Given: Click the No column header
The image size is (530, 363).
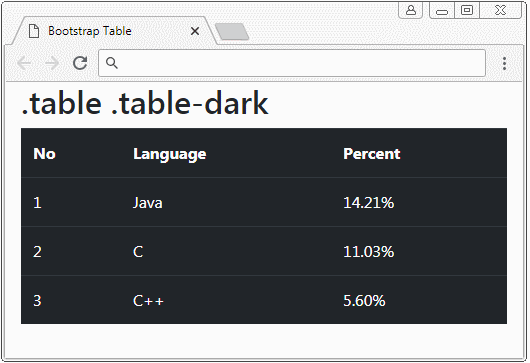Looking at the screenshot, I should pyautogui.click(x=44, y=154).
